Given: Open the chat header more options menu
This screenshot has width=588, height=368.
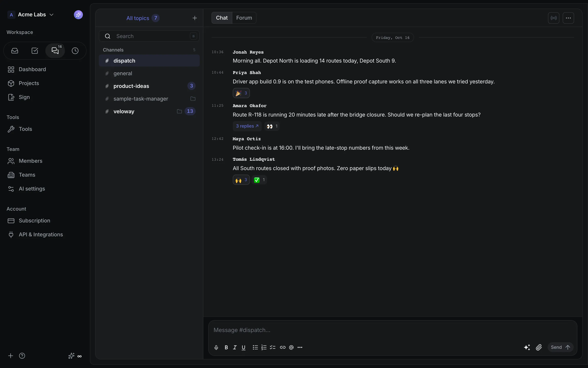Looking at the screenshot, I should tap(568, 18).
